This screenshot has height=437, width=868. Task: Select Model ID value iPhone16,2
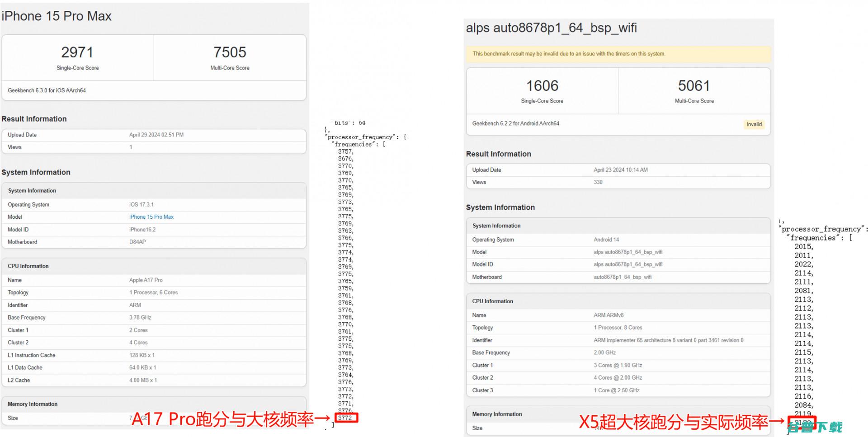pyautogui.click(x=142, y=230)
